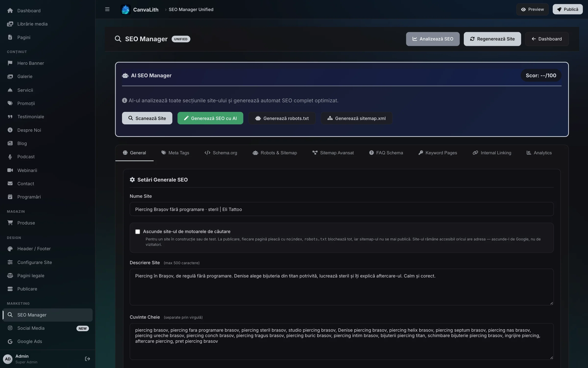Open Produse under Magazin
The height and width of the screenshot is (368, 588).
(48, 223)
